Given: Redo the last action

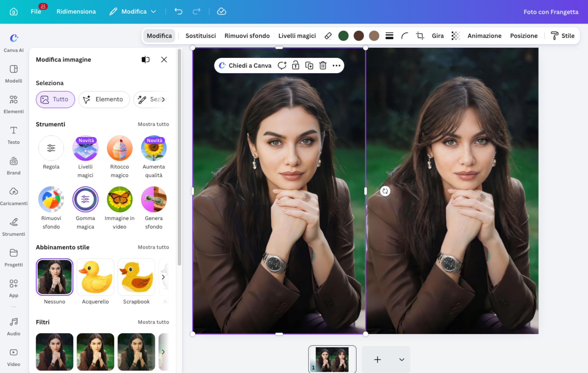Looking at the screenshot, I should click(x=197, y=11).
